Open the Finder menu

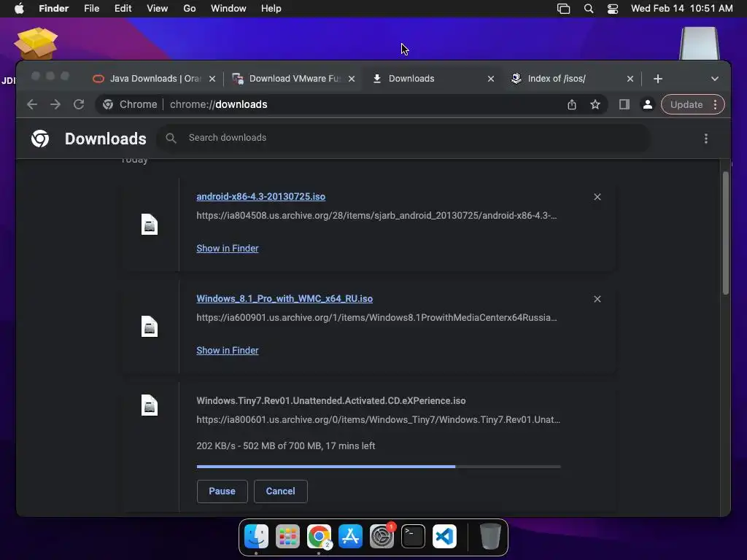(x=54, y=9)
